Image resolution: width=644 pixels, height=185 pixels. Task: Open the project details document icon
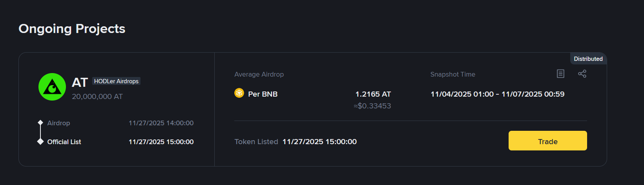pos(560,74)
